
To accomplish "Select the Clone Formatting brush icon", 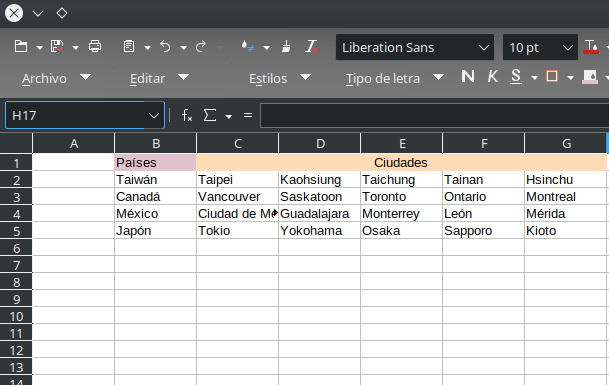I will [286, 47].
